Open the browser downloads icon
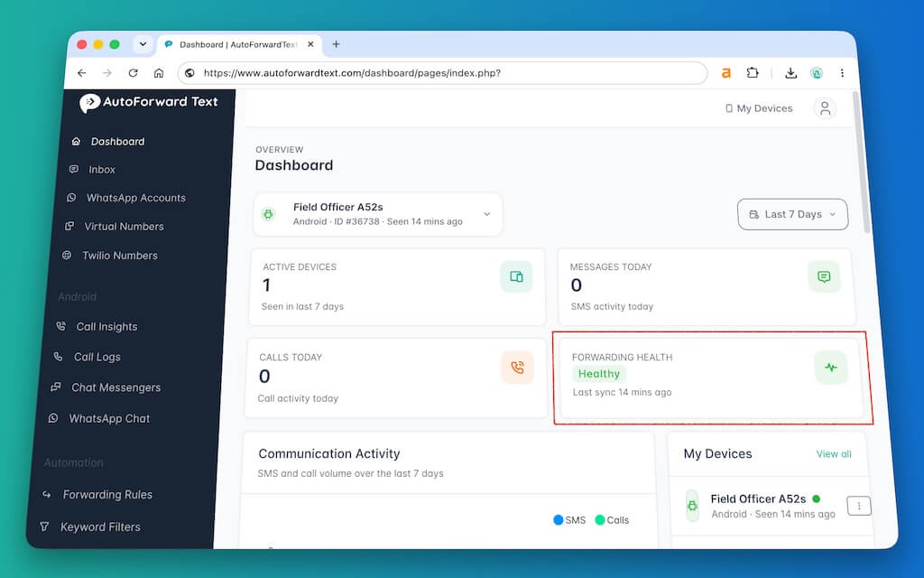Image resolution: width=924 pixels, height=578 pixels. 790,73
